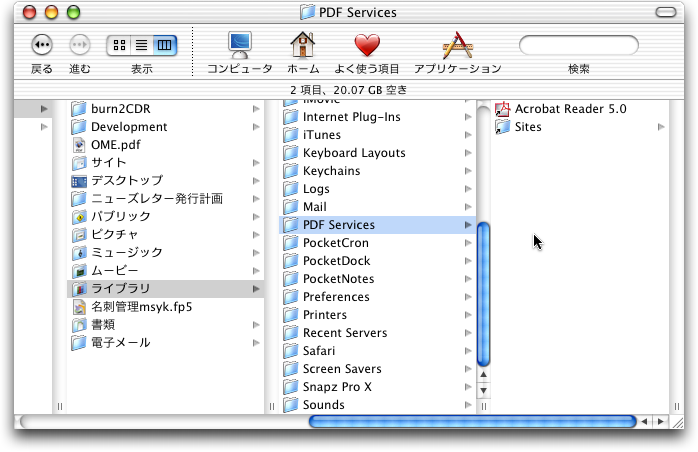Open Home (ホーム) from the toolbar
The height and width of the screenshot is (452, 698).
point(303,45)
